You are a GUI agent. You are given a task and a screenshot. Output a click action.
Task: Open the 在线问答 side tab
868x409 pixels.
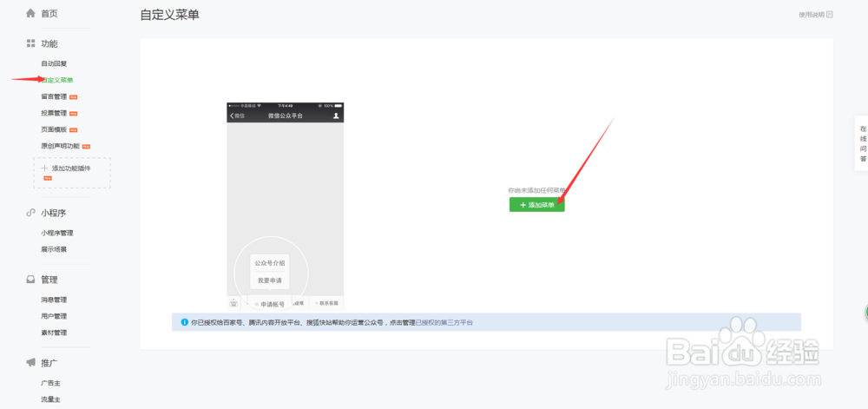pyautogui.click(x=863, y=143)
